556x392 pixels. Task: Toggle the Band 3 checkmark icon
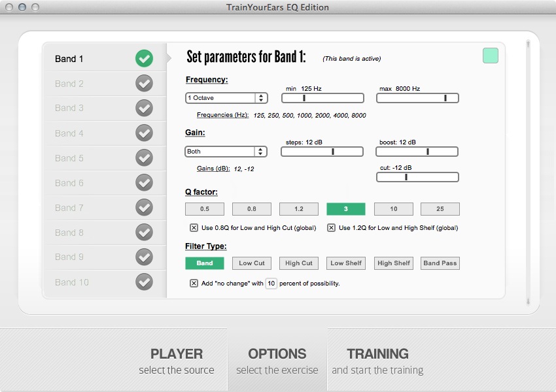(144, 108)
